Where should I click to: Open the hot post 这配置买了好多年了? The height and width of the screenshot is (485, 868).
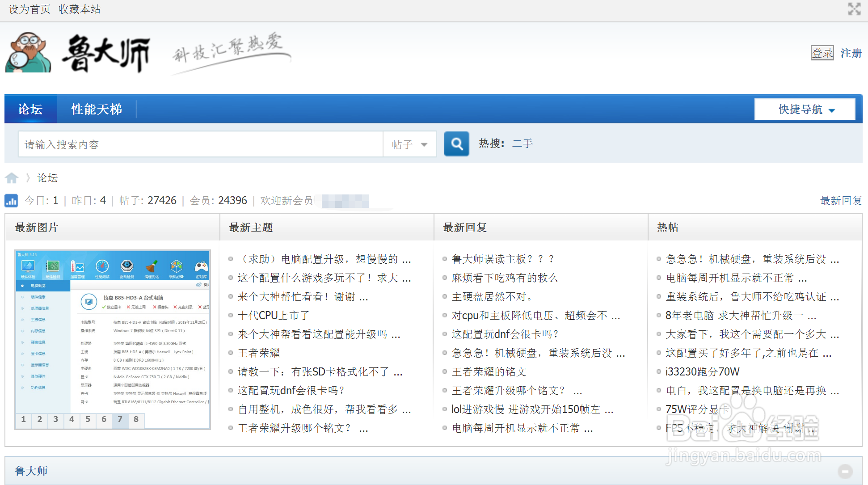click(749, 353)
